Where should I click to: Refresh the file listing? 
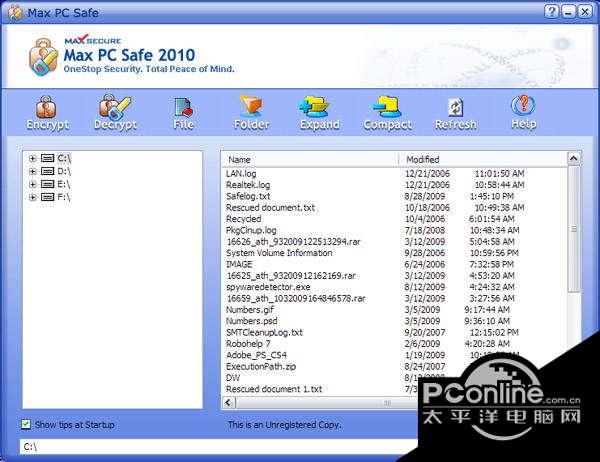point(456,113)
